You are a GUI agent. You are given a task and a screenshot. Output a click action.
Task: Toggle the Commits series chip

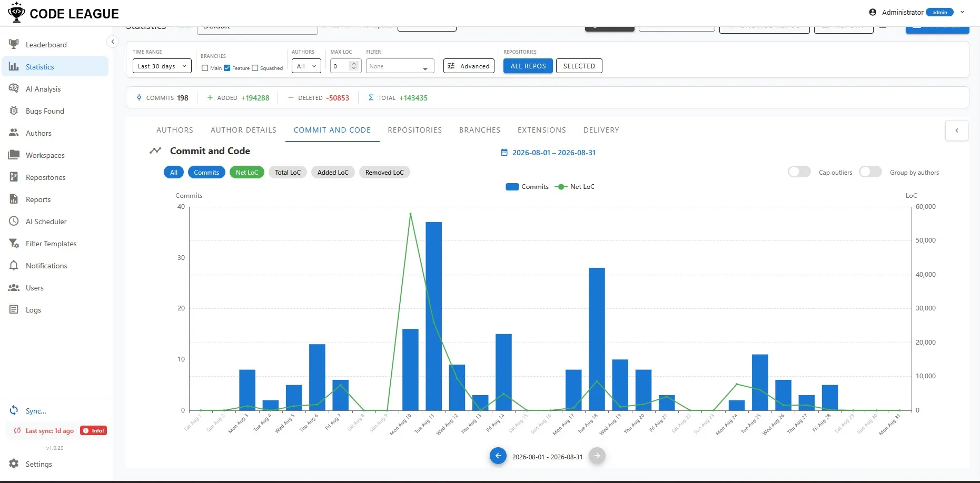(206, 172)
